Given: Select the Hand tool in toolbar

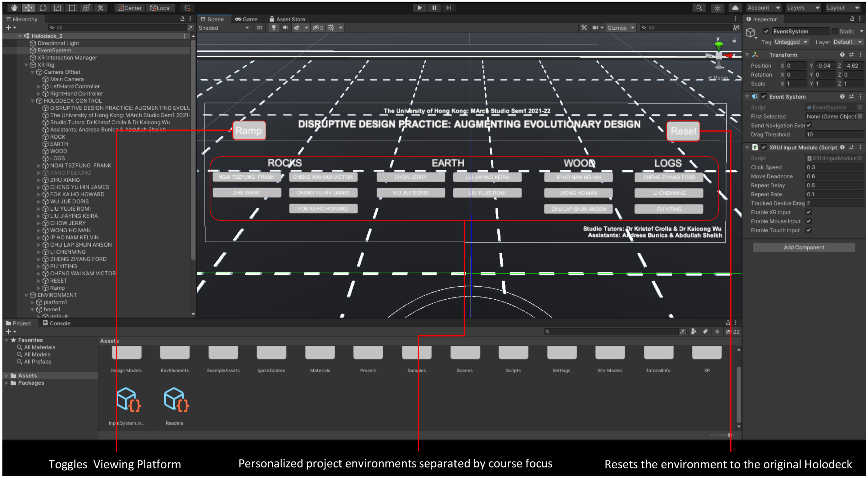Looking at the screenshot, I should 14,8.
